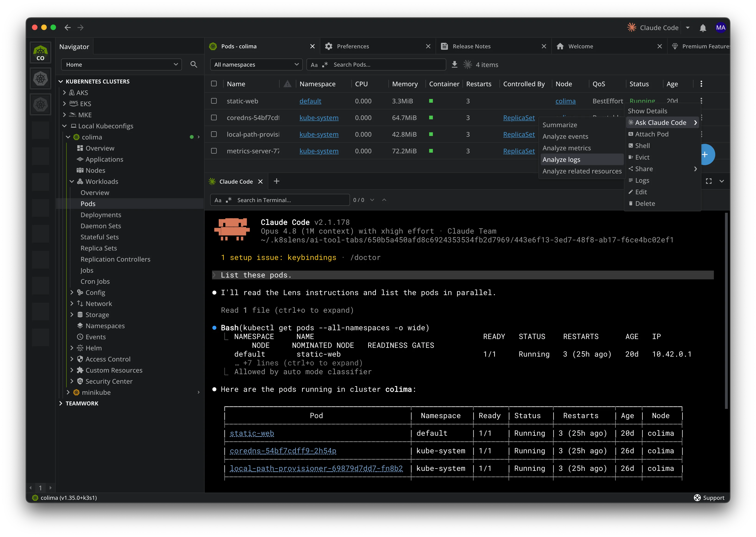Open the All namespaces dropdown
The height and width of the screenshot is (537, 756).
point(256,65)
